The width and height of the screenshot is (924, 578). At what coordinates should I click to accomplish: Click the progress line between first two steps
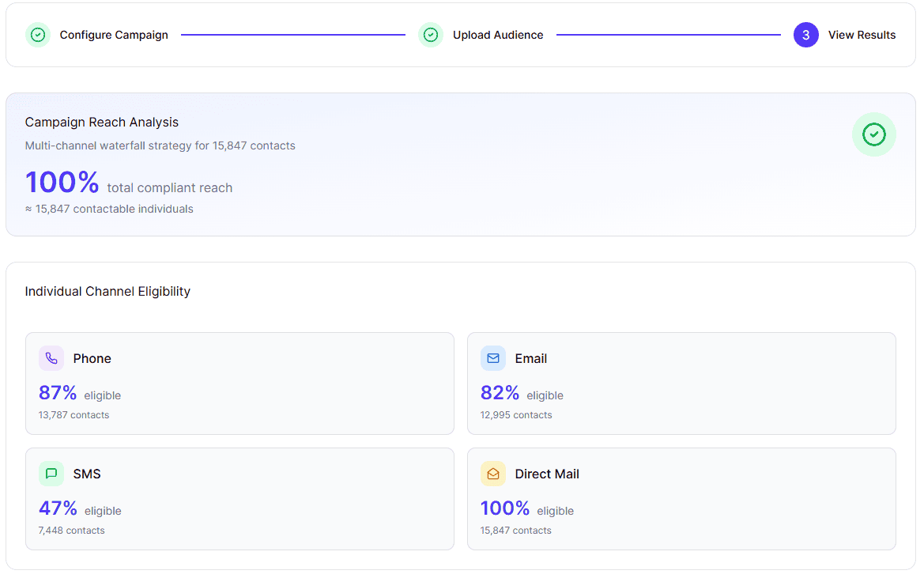292,35
